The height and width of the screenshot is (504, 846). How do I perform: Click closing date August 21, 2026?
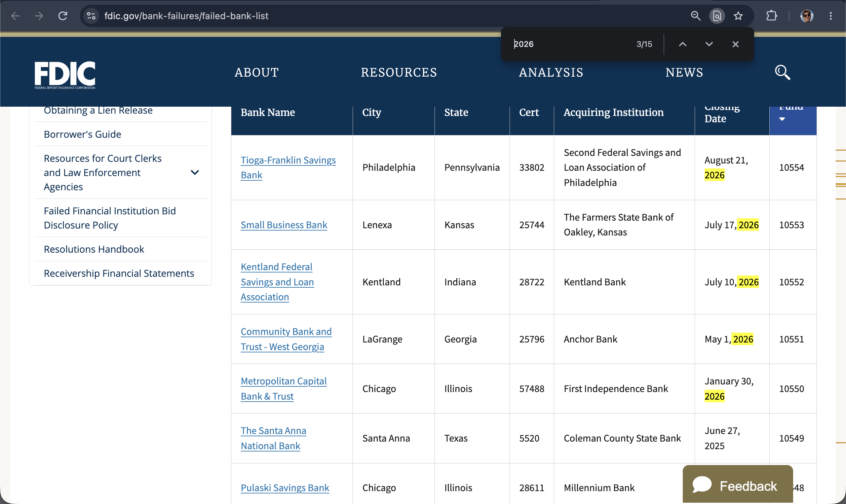click(726, 167)
